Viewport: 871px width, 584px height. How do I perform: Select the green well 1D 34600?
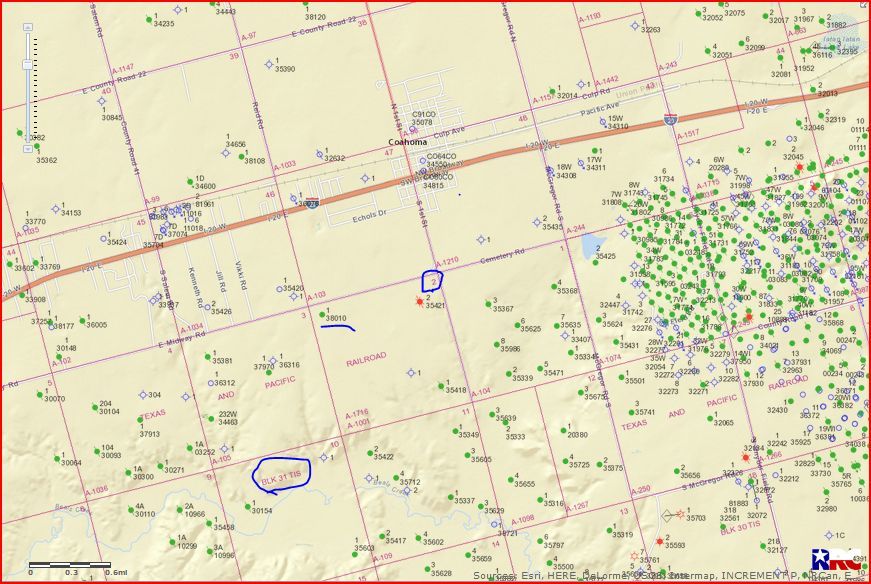click(191, 182)
